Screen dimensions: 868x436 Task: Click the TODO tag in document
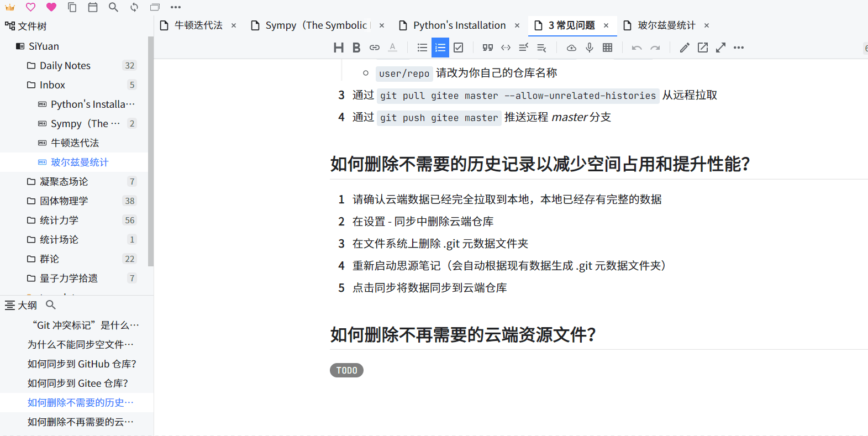346,370
